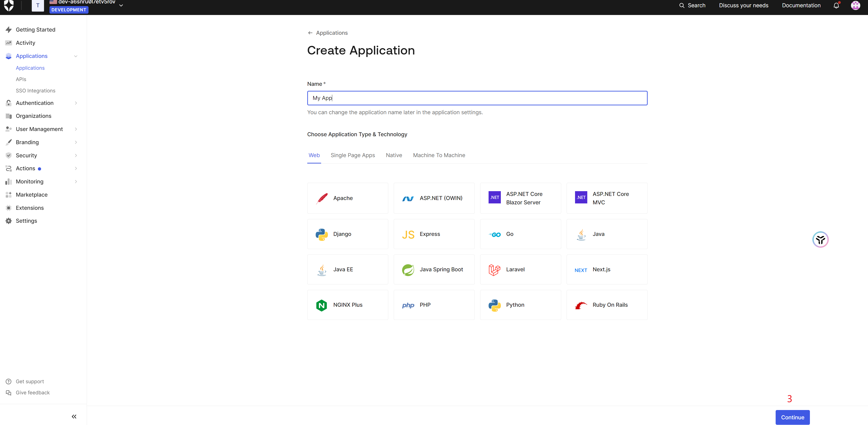868x425 pixels.
Task: Click the DEVELOPMENT environment badge
Action: (69, 10)
